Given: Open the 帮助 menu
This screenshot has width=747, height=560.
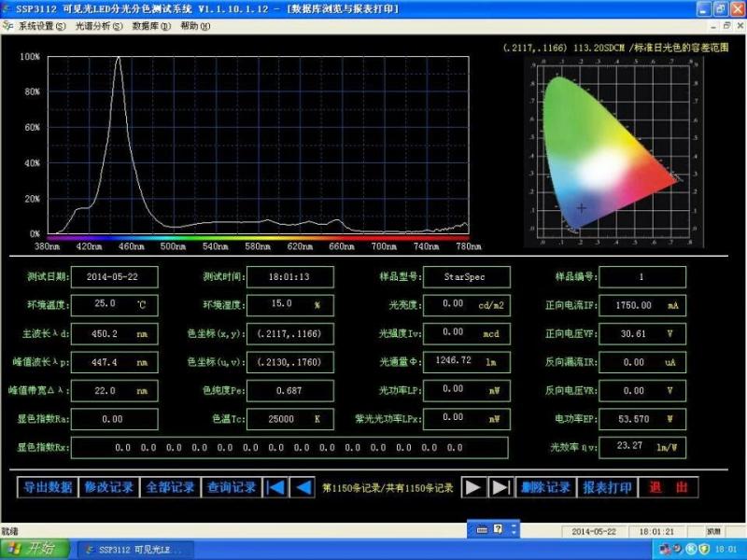Looking at the screenshot, I should pyautogui.click(x=194, y=26).
